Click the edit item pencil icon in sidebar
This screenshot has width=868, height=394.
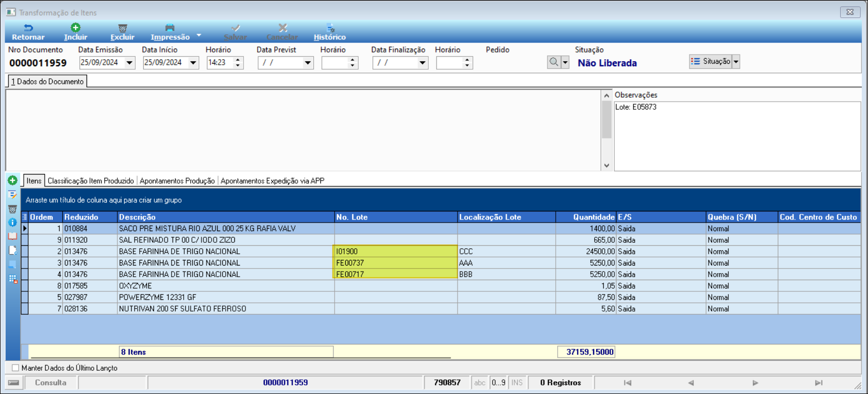[13, 195]
